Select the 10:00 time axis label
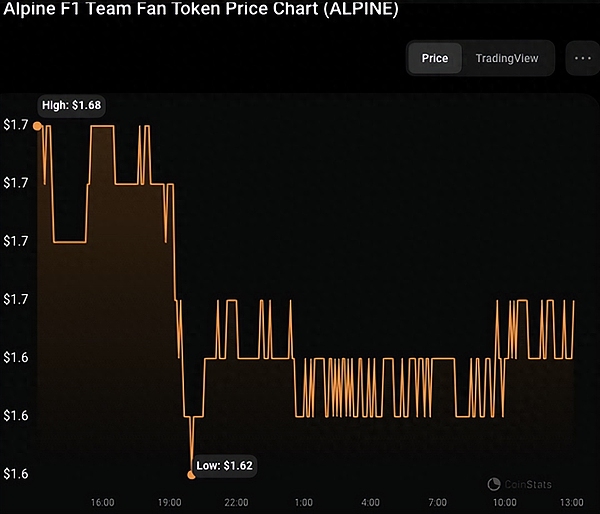 click(505, 502)
